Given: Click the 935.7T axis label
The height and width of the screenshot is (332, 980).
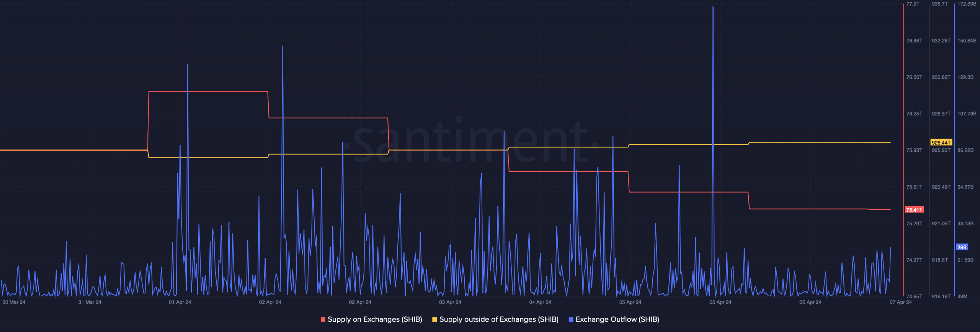Looking at the screenshot, I should [x=940, y=4].
